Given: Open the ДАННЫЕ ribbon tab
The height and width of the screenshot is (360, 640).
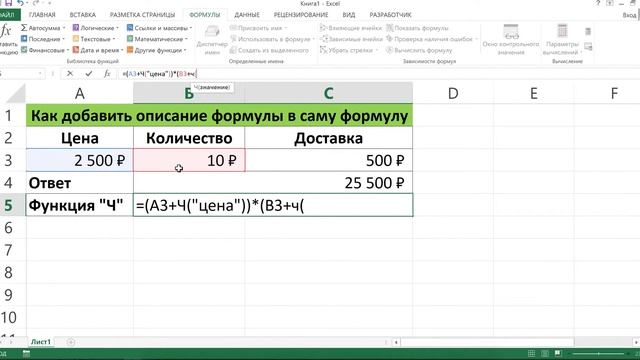Looking at the screenshot, I should click(247, 15).
